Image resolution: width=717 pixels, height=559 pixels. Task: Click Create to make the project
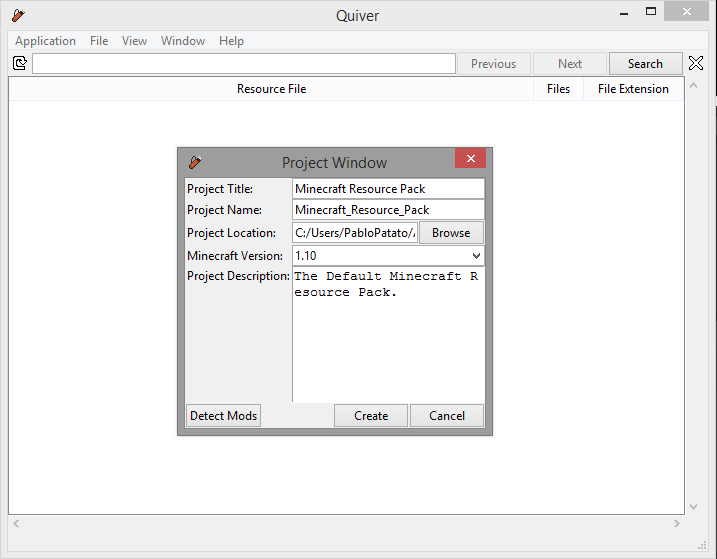click(x=371, y=415)
